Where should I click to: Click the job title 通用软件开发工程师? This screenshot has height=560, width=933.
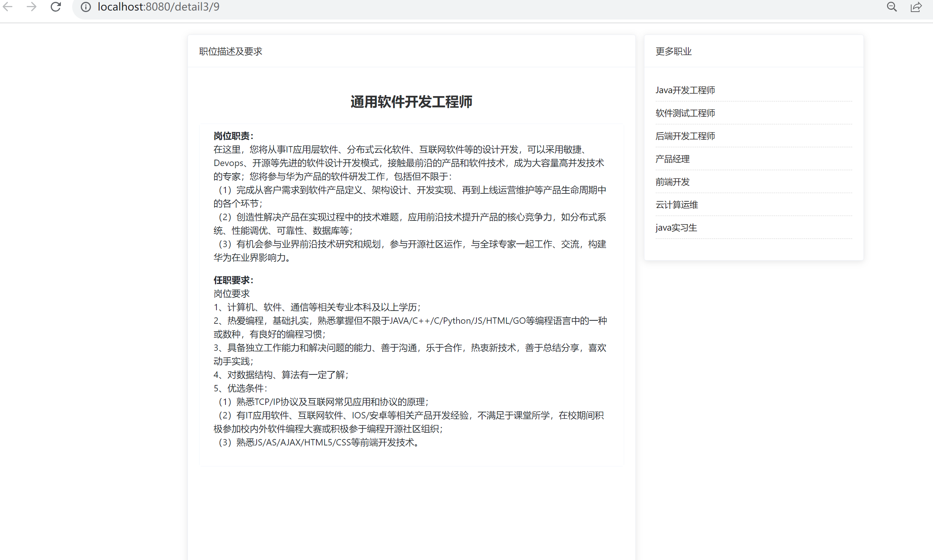(411, 102)
